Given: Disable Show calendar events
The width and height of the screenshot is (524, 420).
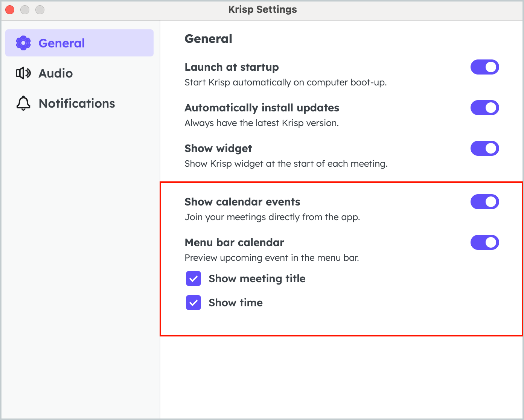Looking at the screenshot, I should pyautogui.click(x=485, y=202).
